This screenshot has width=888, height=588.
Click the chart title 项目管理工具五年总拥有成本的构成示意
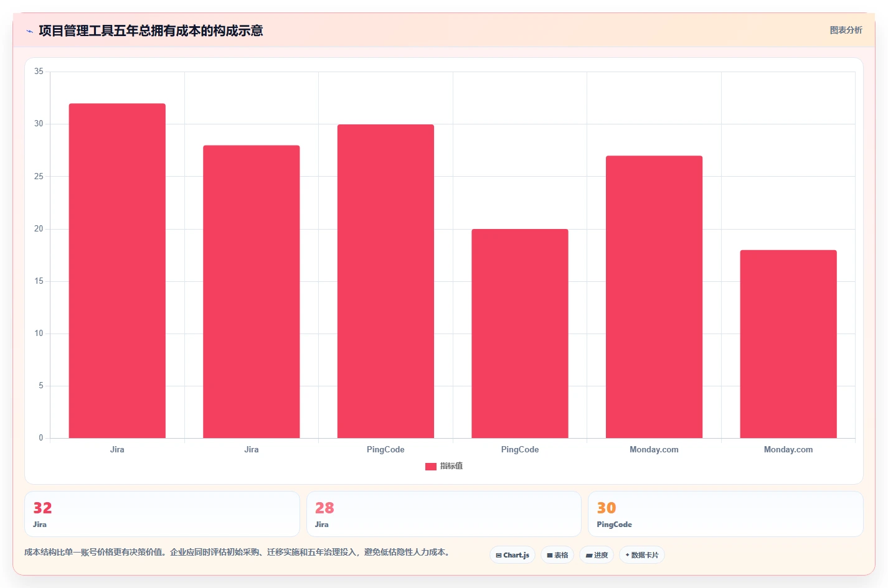click(151, 31)
